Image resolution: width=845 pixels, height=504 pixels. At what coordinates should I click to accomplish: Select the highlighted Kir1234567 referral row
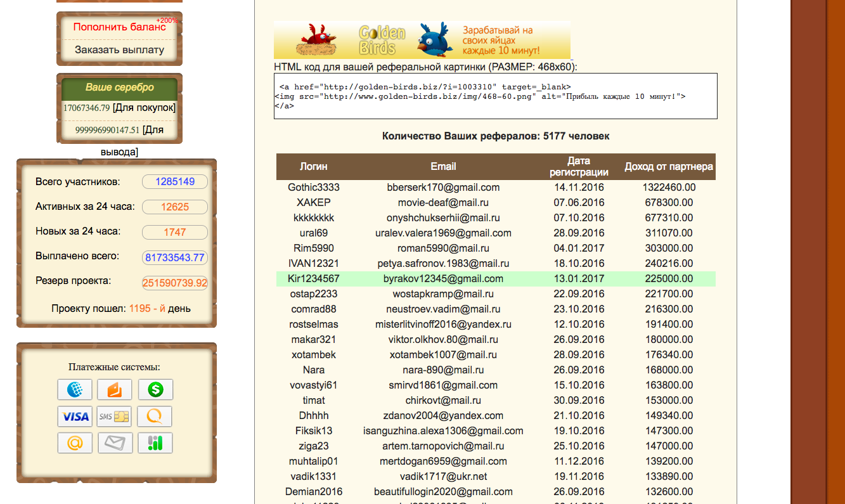tap(496, 279)
